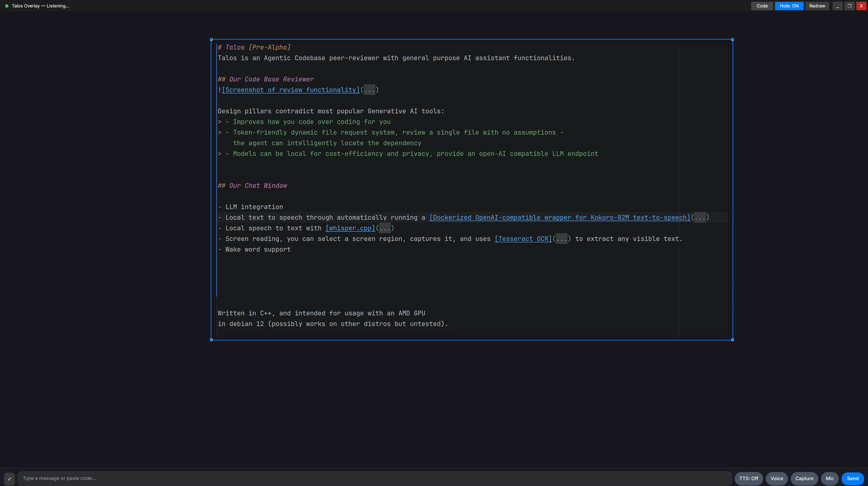Toggle TTS: Off button

749,478
